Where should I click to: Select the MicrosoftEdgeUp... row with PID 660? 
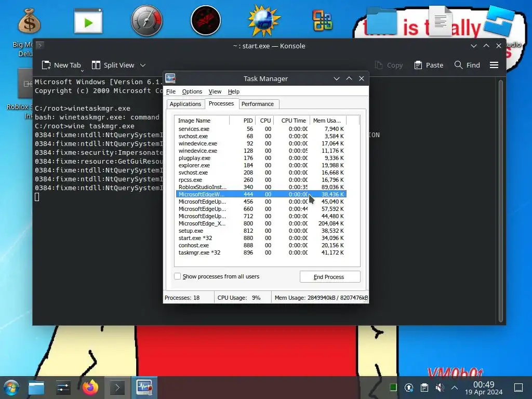(261, 209)
